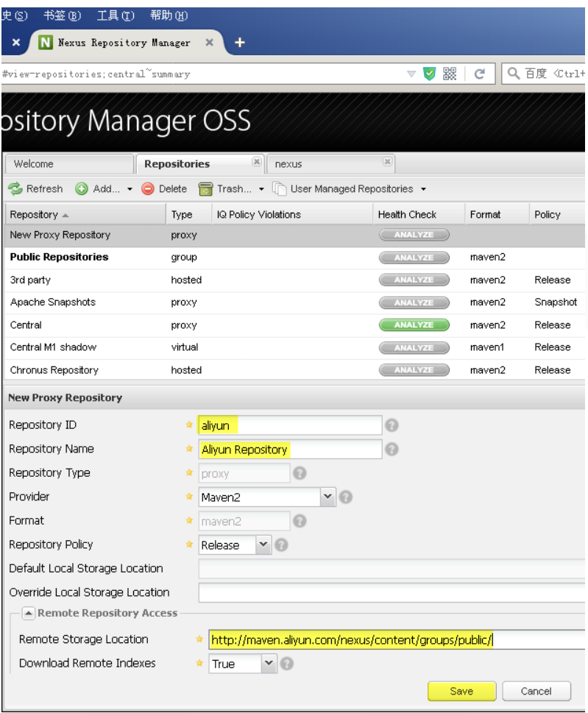Click the help icon beside Repository Name
Viewport: 588px width, 713px height.
tap(392, 449)
